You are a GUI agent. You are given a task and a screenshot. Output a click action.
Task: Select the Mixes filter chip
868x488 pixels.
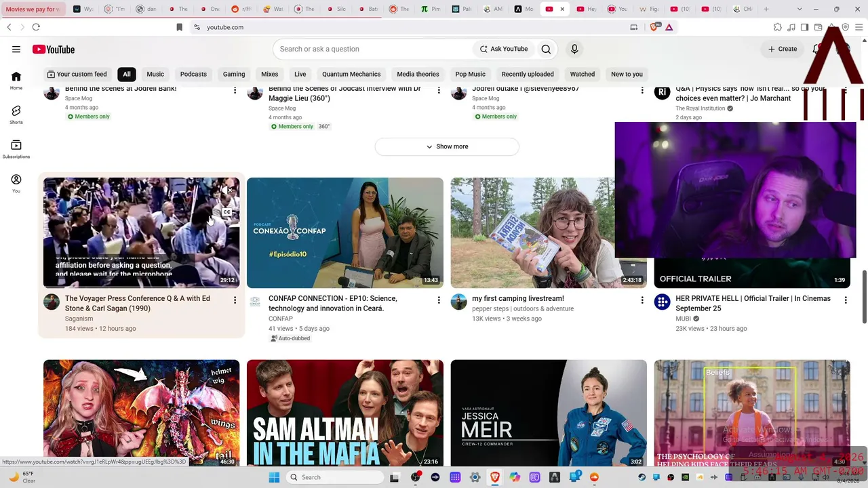(x=270, y=74)
